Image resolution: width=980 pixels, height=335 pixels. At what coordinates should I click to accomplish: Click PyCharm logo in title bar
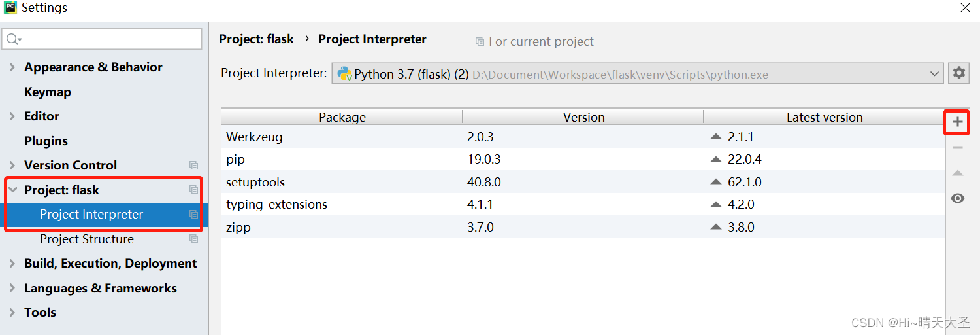coord(10,8)
